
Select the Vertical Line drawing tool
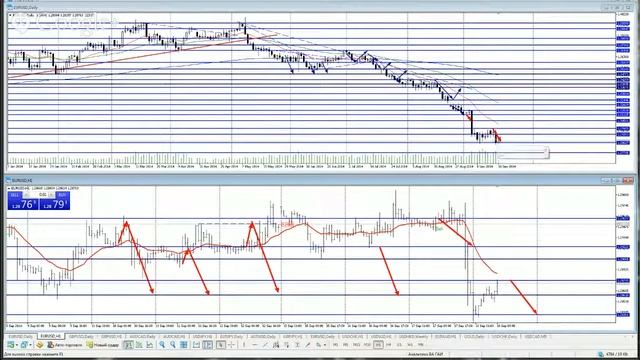tap(244, 345)
